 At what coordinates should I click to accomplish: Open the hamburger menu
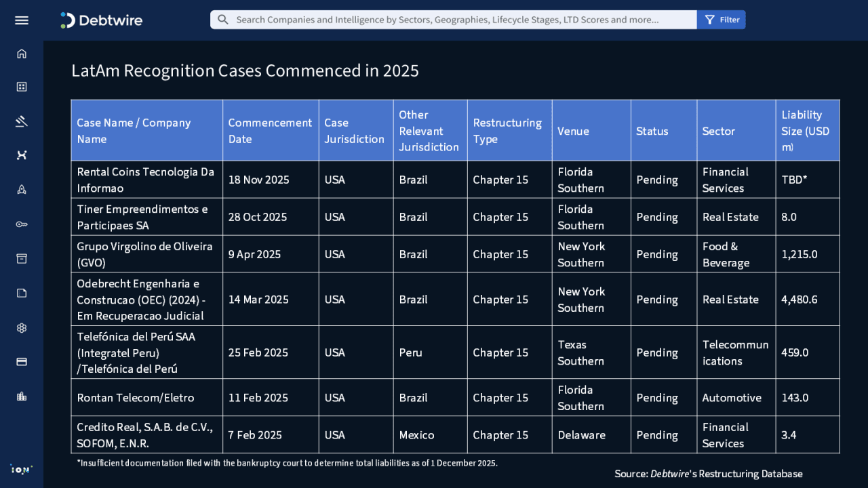22,20
